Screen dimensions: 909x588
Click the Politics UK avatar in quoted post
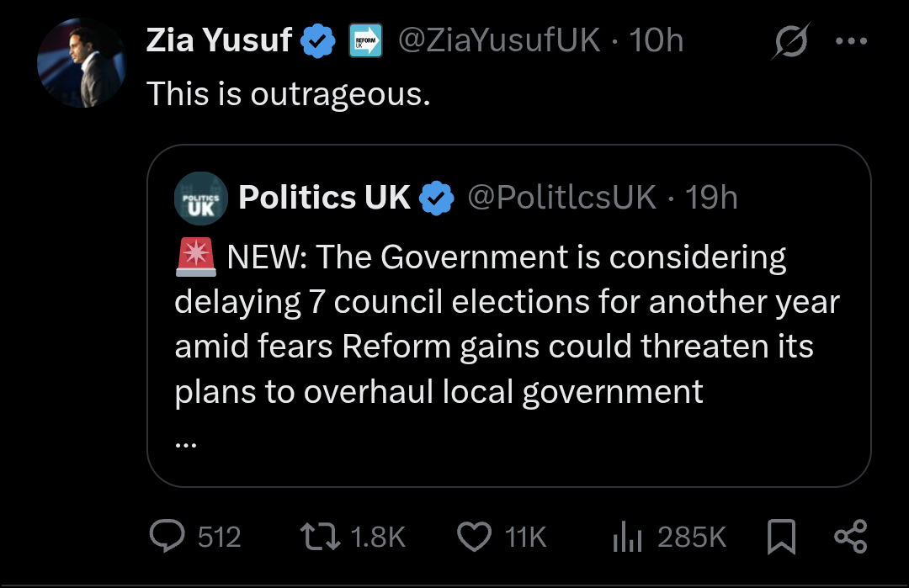(x=200, y=199)
